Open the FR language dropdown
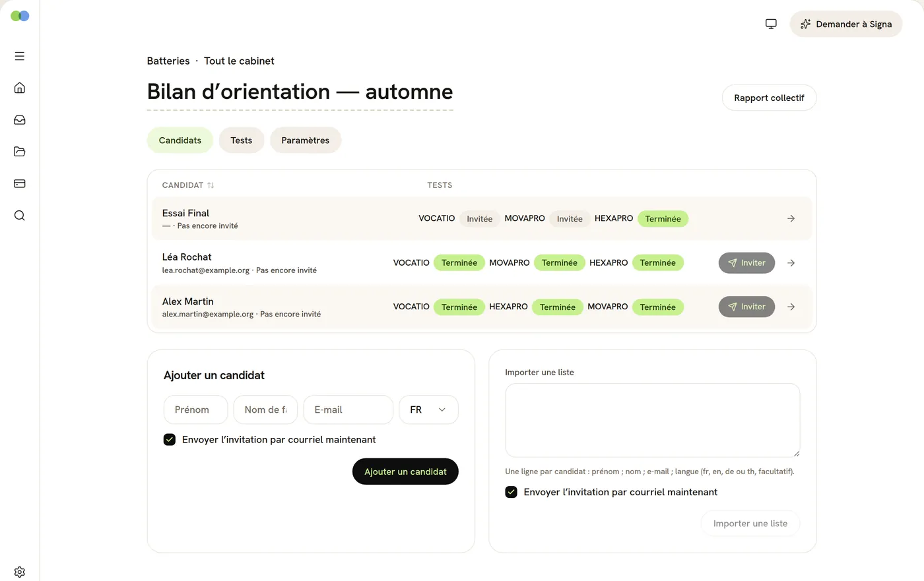924x581 pixels. point(428,410)
